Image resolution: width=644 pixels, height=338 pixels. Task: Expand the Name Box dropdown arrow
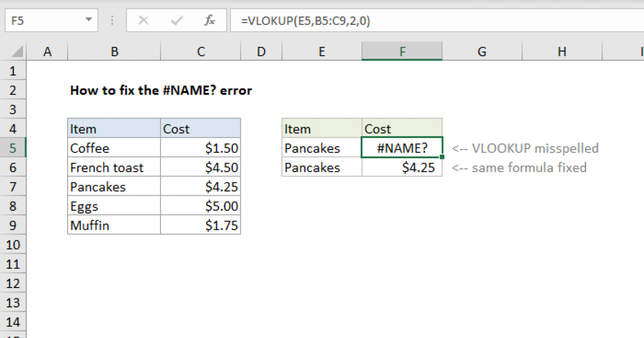point(89,21)
